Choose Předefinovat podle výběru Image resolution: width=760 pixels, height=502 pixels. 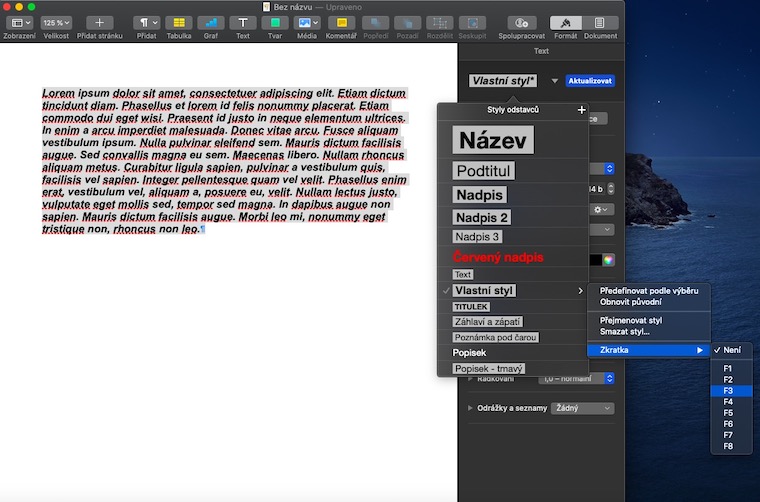(649, 291)
